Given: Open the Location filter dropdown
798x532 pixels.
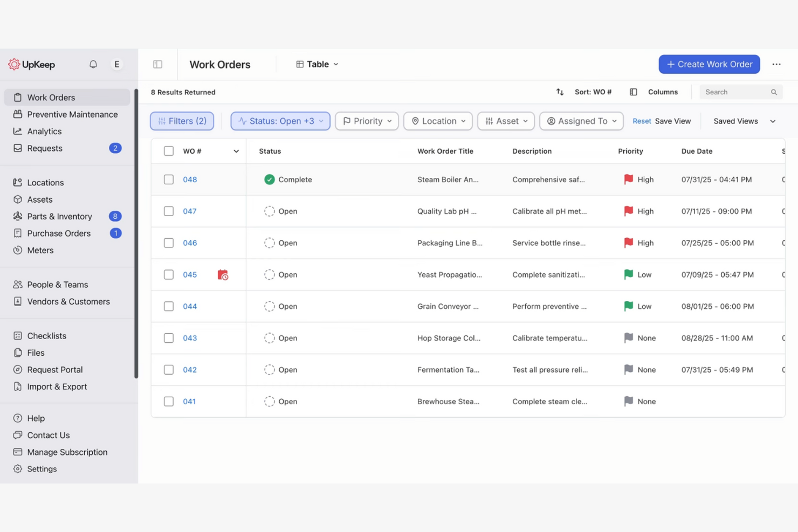Looking at the screenshot, I should pos(438,121).
